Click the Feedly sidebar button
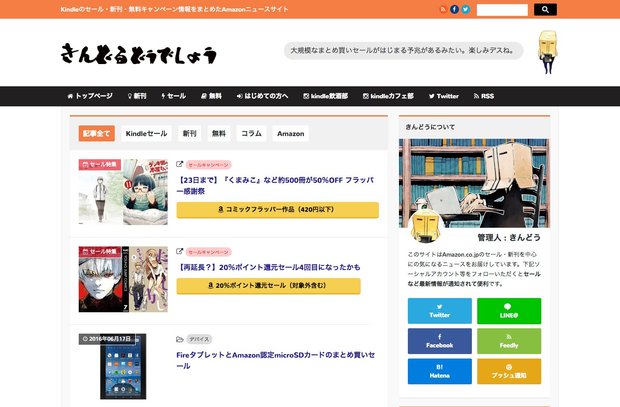The width and height of the screenshot is (620, 407). pyautogui.click(x=509, y=341)
